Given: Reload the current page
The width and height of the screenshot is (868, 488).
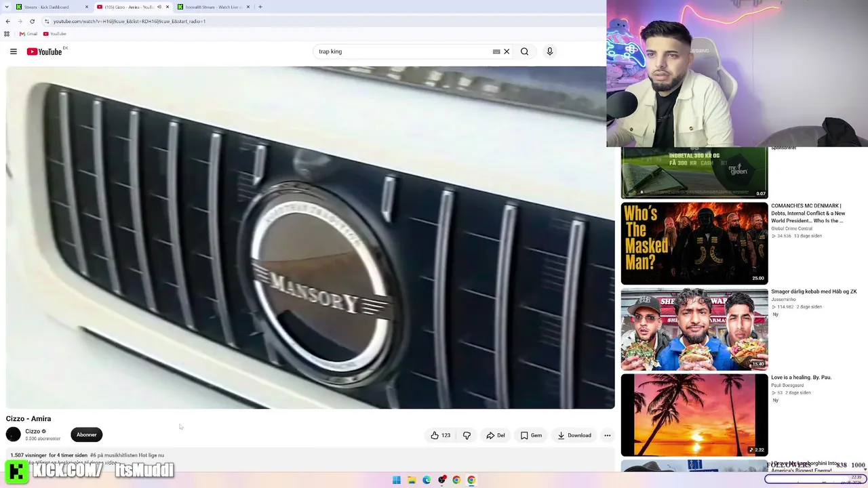Looking at the screenshot, I should point(32,21).
